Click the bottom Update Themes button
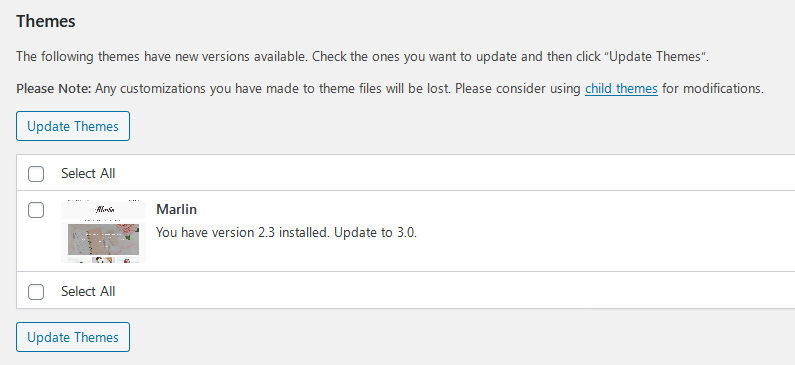795x365 pixels. (73, 337)
